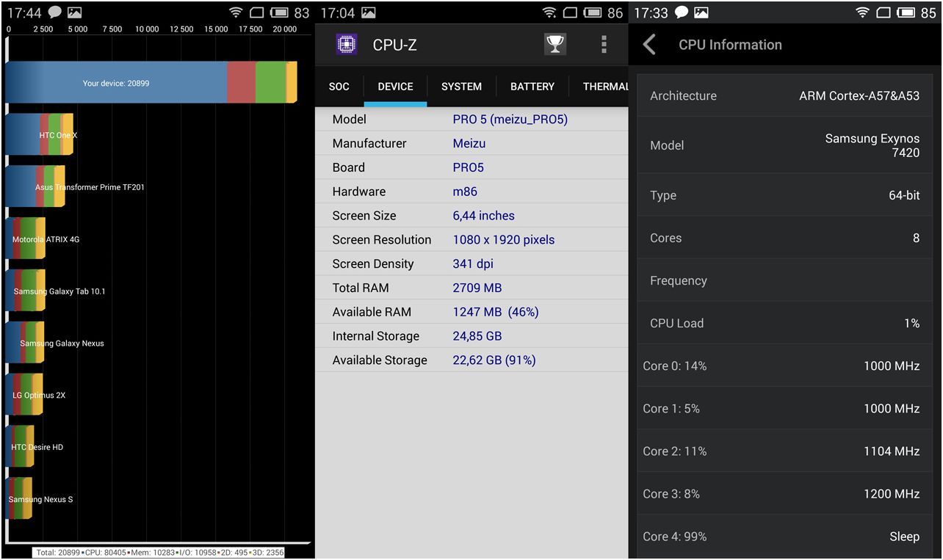Viewport: 943px width, 560px height.
Task: Click the CPU-Z app logo icon
Action: point(346,44)
